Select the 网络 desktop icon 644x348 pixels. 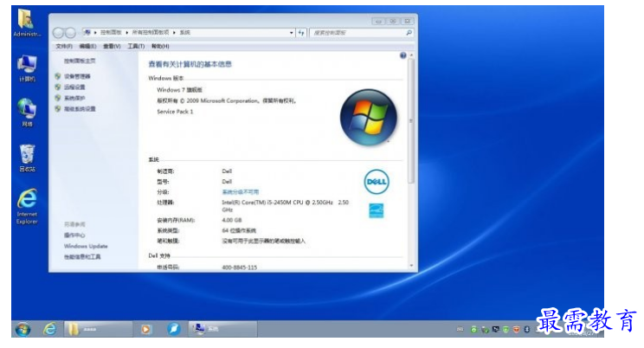pyautogui.click(x=27, y=113)
